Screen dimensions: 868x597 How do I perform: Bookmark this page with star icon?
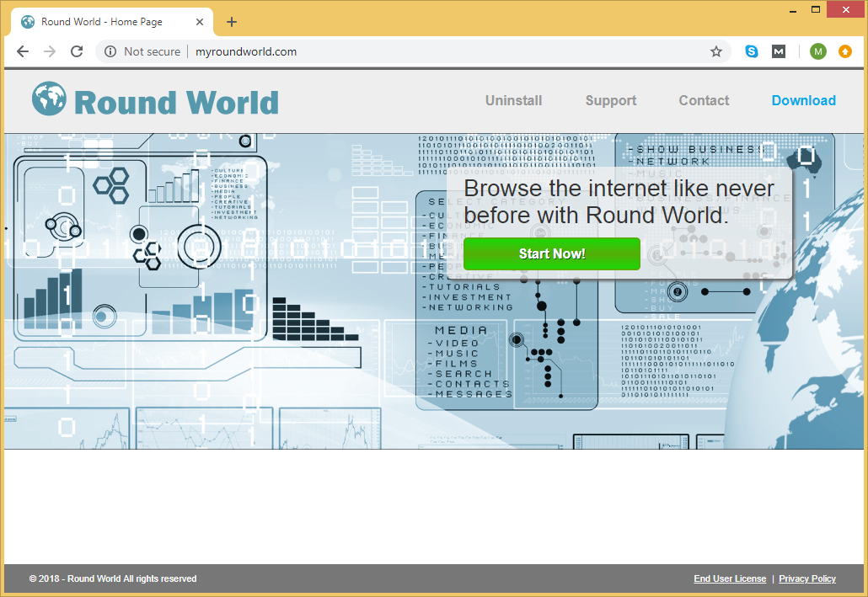click(716, 51)
